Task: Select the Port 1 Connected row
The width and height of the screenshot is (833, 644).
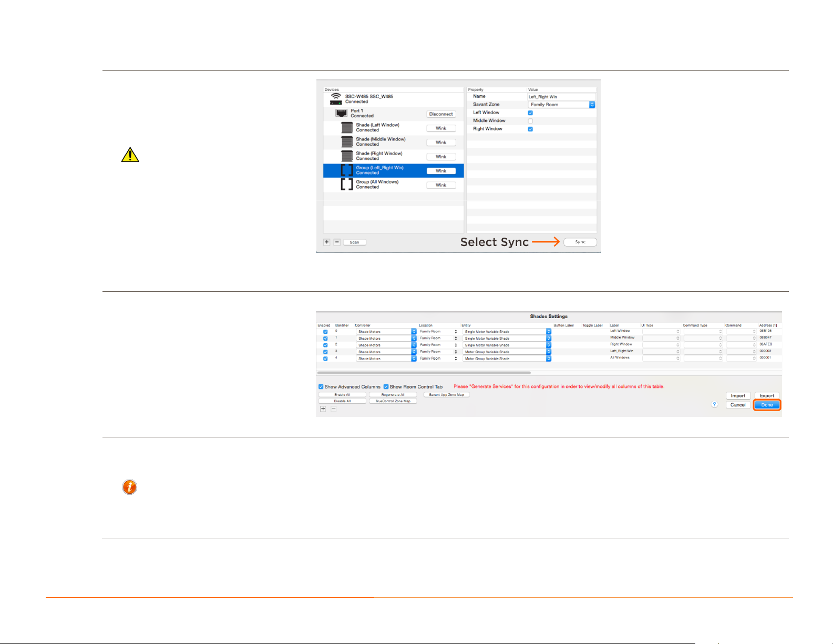Action: [393, 114]
